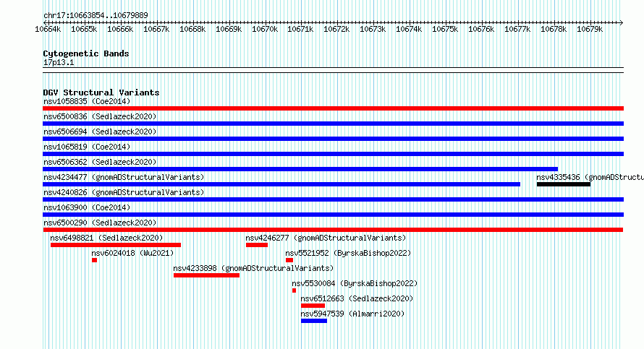Click the 10679k ruler position

pos(590,29)
